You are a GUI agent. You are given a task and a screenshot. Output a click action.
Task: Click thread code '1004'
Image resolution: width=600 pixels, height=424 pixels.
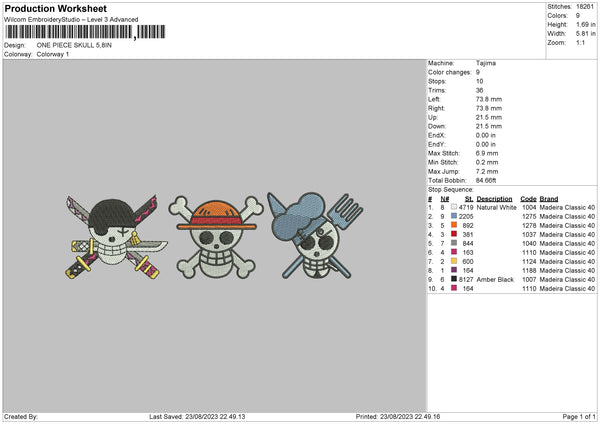point(529,207)
